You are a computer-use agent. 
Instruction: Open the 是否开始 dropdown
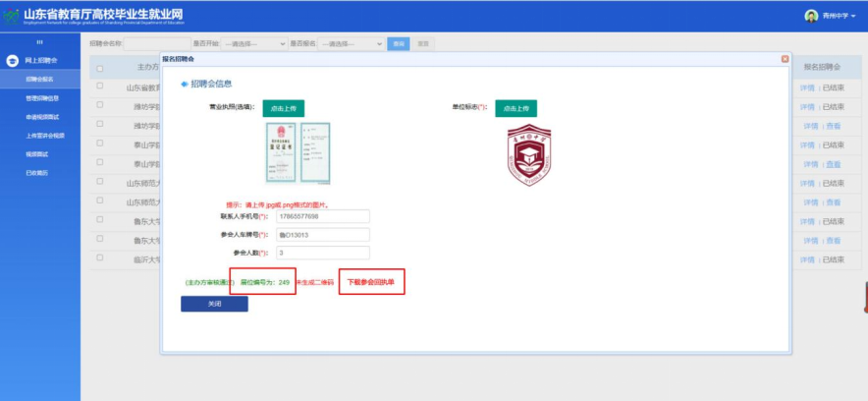pos(254,44)
